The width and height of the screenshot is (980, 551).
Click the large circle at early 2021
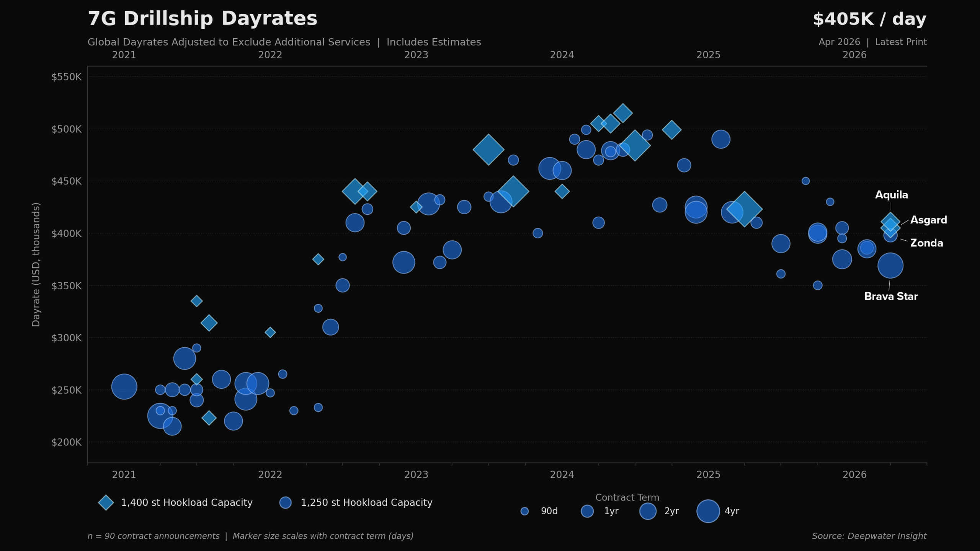coord(124,386)
